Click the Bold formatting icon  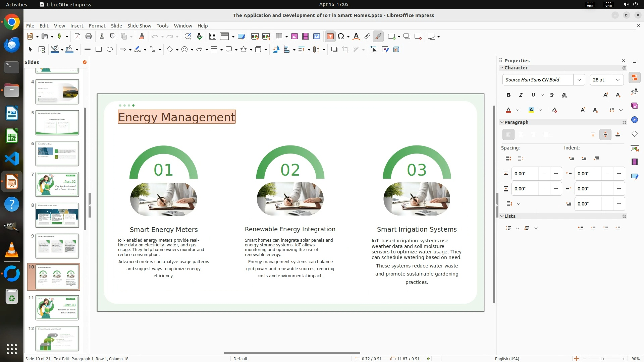[x=508, y=95]
